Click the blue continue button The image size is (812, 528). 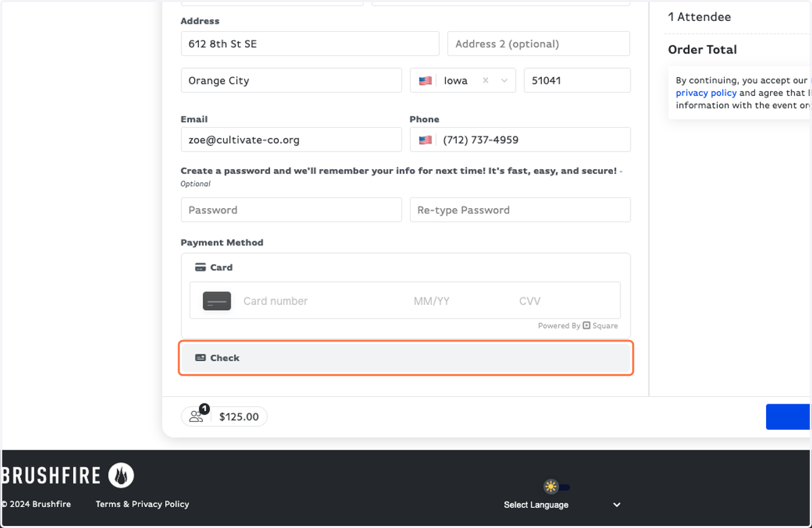(x=788, y=417)
